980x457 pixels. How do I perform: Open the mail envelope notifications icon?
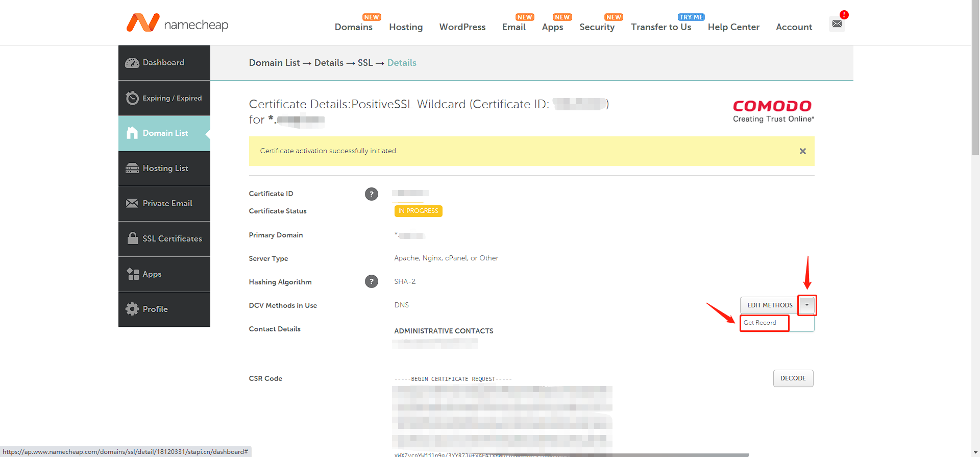coord(837,23)
